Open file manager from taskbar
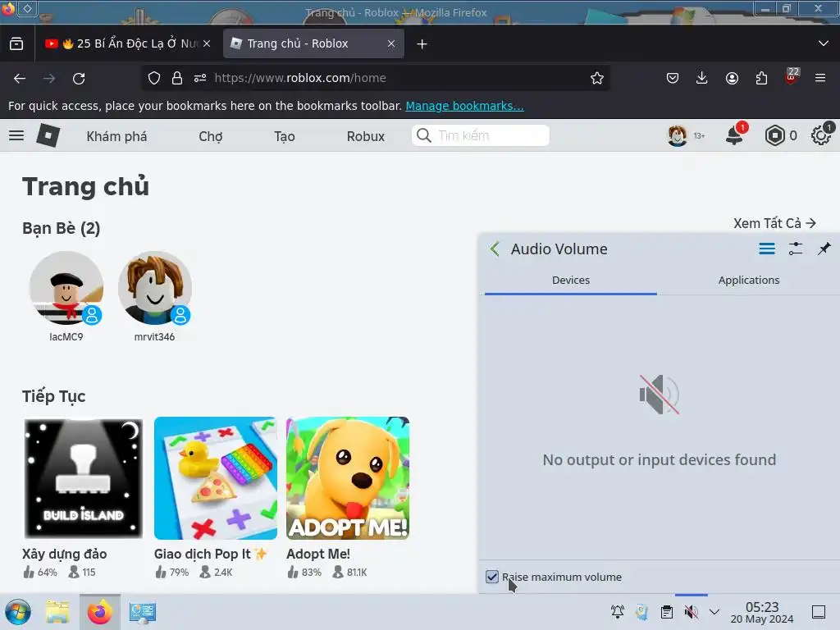The width and height of the screenshot is (840, 630). pyautogui.click(x=57, y=612)
